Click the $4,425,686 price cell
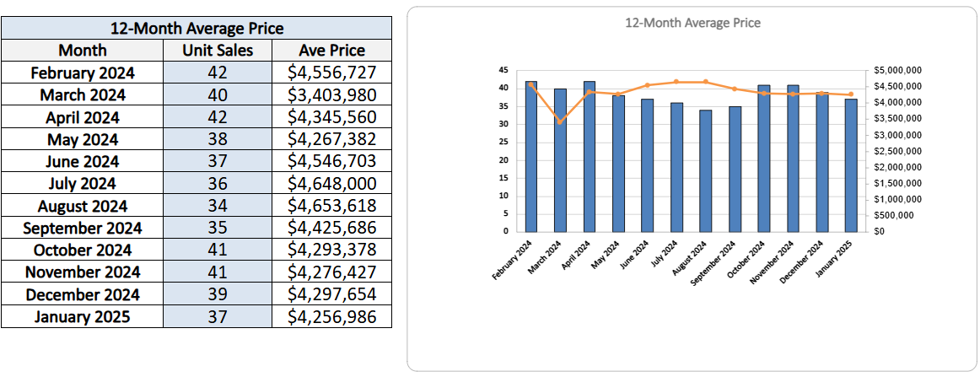 pos(332,229)
